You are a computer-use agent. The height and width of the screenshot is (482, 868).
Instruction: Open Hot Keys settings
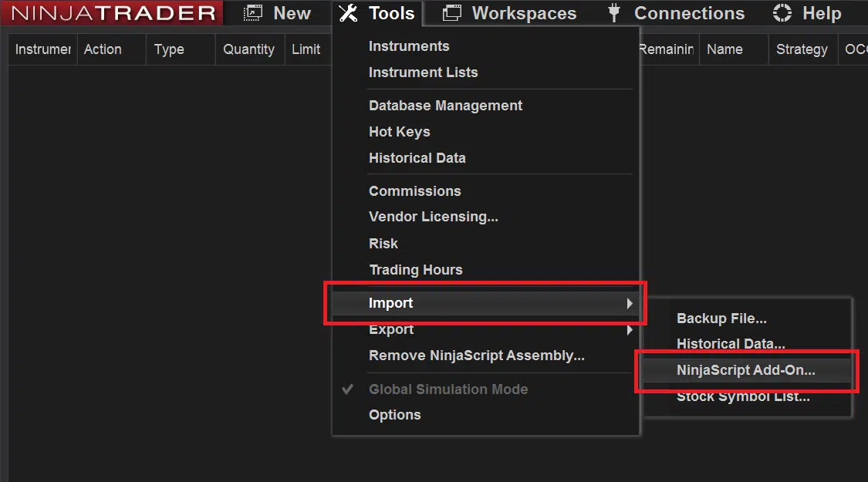coord(399,132)
